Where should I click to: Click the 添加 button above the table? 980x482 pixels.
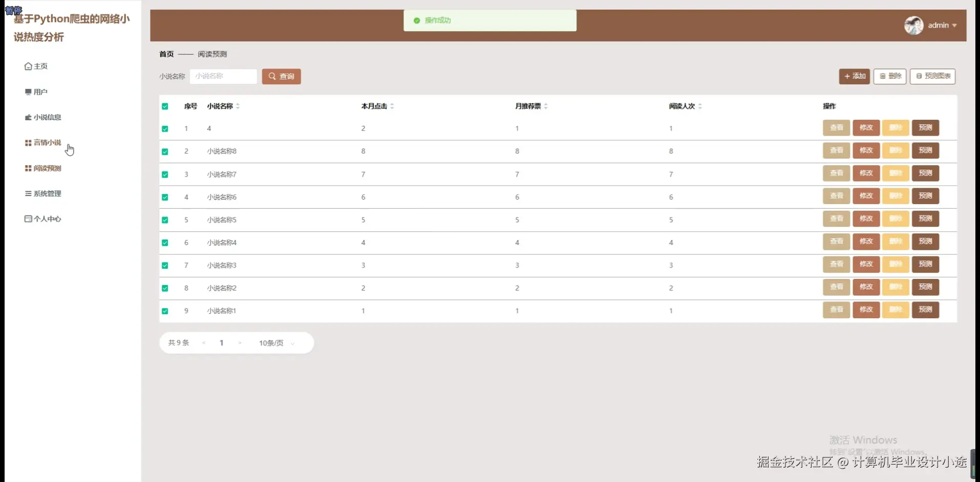[854, 76]
